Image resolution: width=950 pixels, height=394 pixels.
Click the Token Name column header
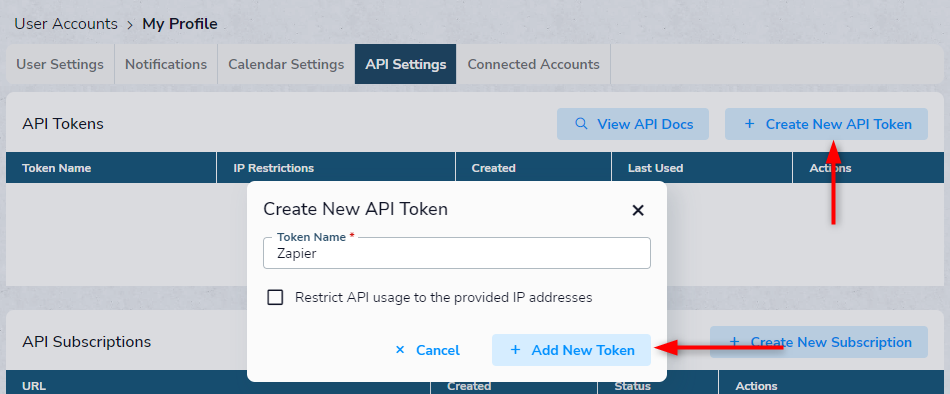pos(111,168)
